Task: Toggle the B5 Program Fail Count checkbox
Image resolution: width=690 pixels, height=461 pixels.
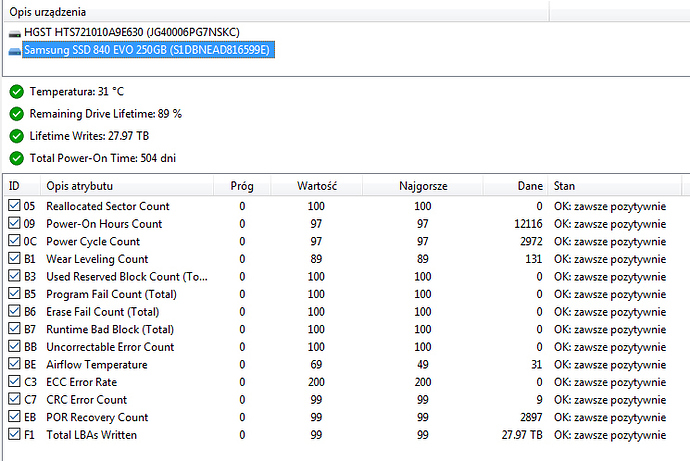Action: click(14, 293)
